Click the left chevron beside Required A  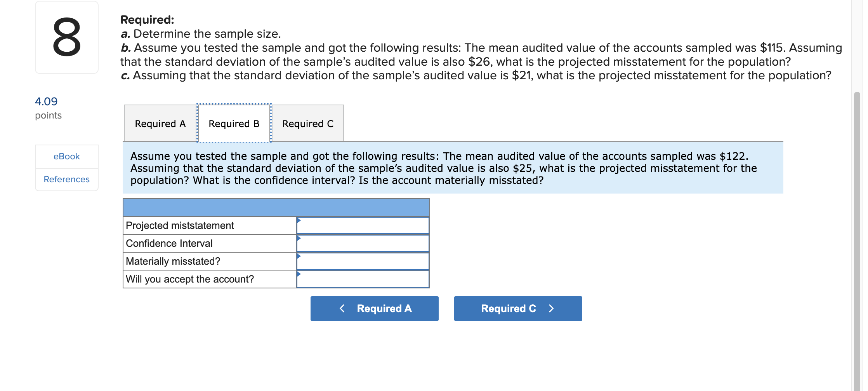[x=342, y=308]
